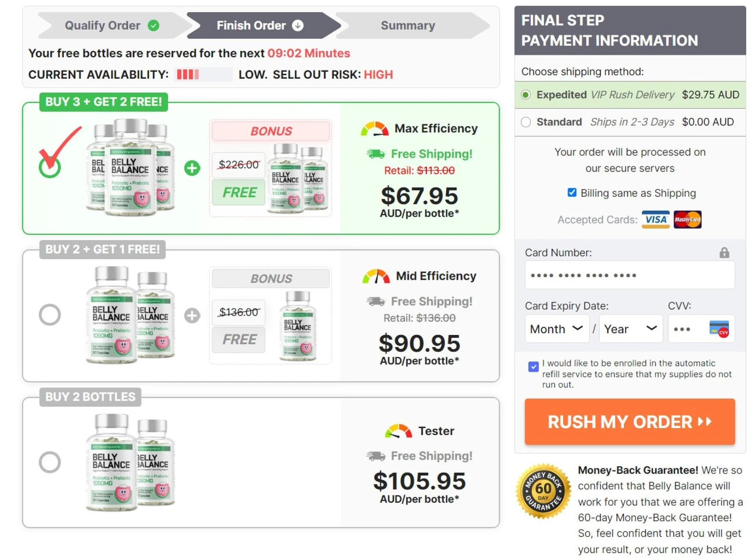Viewport: 752px width, 560px height.
Task: Click the free shipping truck icon for Mid Efficiency
Action: pyautogui.click(x=375, y=301)
